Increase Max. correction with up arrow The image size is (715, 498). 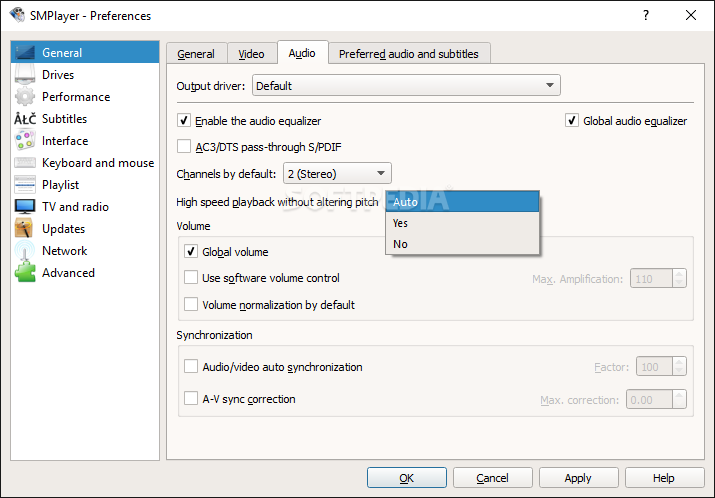click(x=679, y=394)
